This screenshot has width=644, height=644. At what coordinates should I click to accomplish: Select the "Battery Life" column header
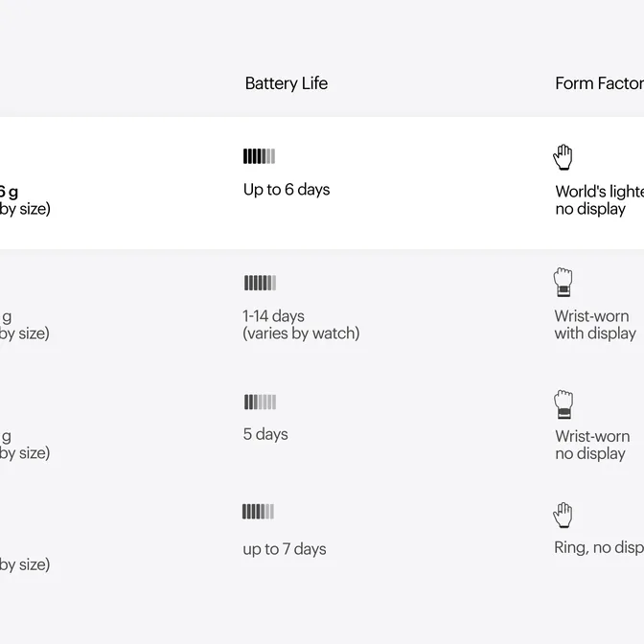pyautogui.click(x=286, y=83)
